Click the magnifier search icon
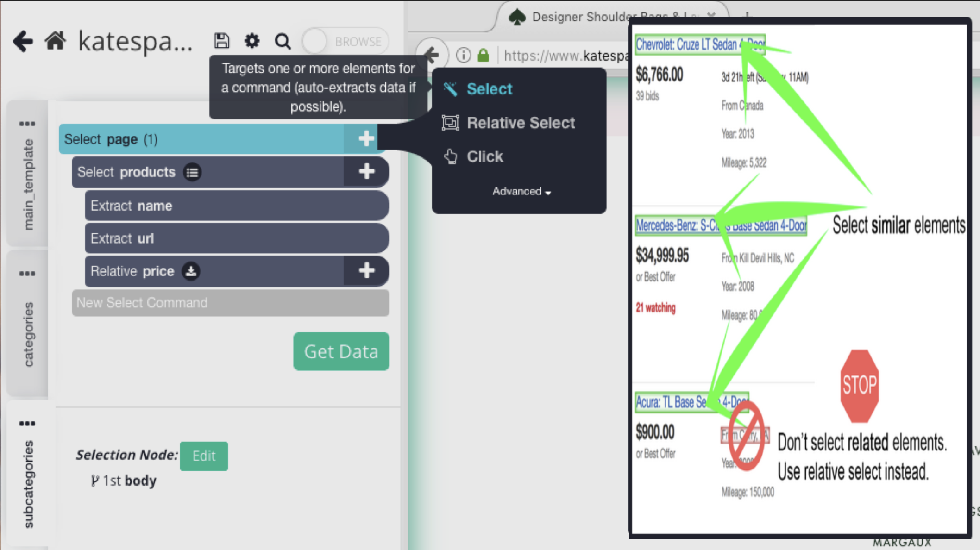The width and height of the screenshot is (980, 550). tap(283, 41)
